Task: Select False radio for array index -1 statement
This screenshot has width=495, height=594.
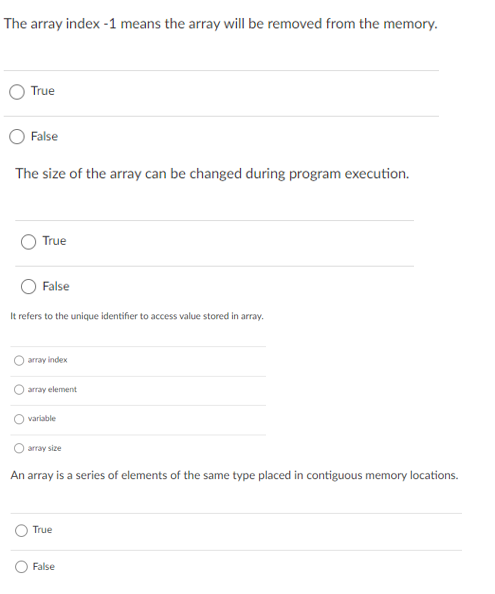Action: click(17, 137)
